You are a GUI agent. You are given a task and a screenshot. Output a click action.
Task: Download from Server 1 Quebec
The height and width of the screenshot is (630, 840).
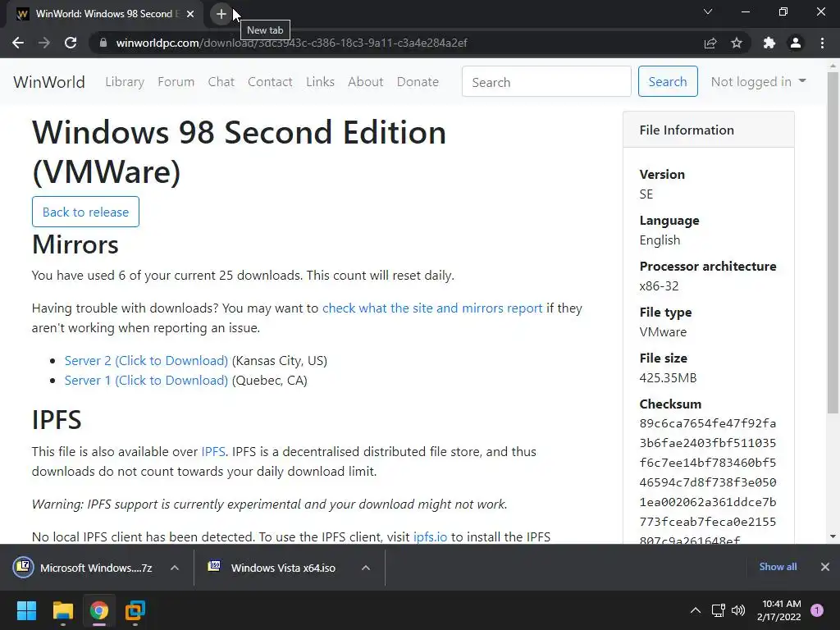[146, 381]
